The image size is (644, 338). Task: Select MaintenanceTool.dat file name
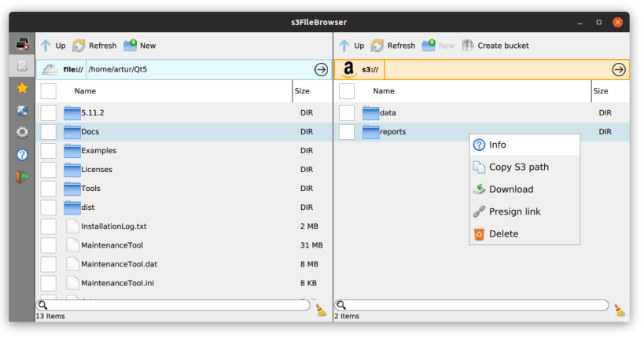119,264
